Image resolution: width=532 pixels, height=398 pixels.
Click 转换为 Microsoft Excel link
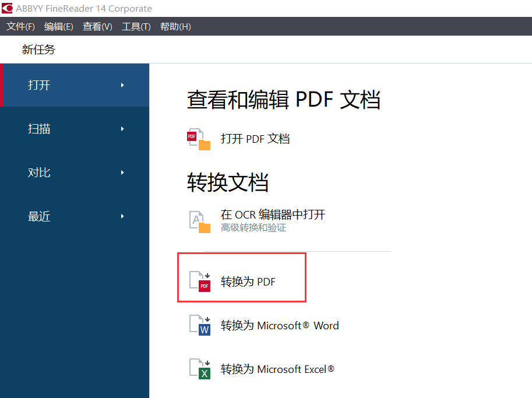point(277,369)
